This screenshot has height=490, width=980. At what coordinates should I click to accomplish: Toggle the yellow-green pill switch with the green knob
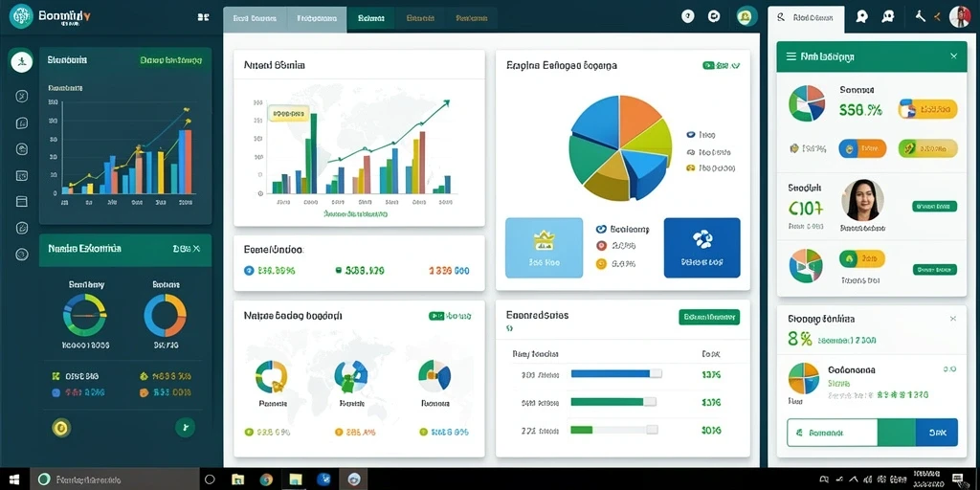[x=927, y=148]
